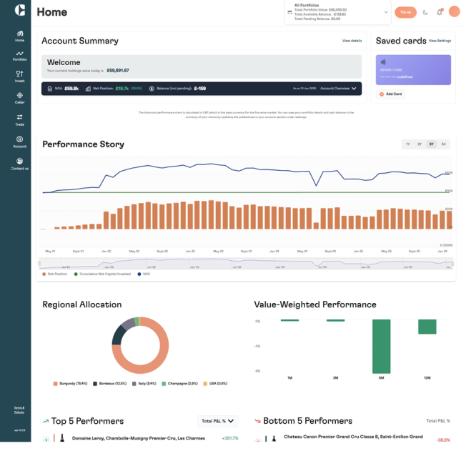Switch chart range to All
Viewport: 476px width, 476px height.
tap(443, 144)
